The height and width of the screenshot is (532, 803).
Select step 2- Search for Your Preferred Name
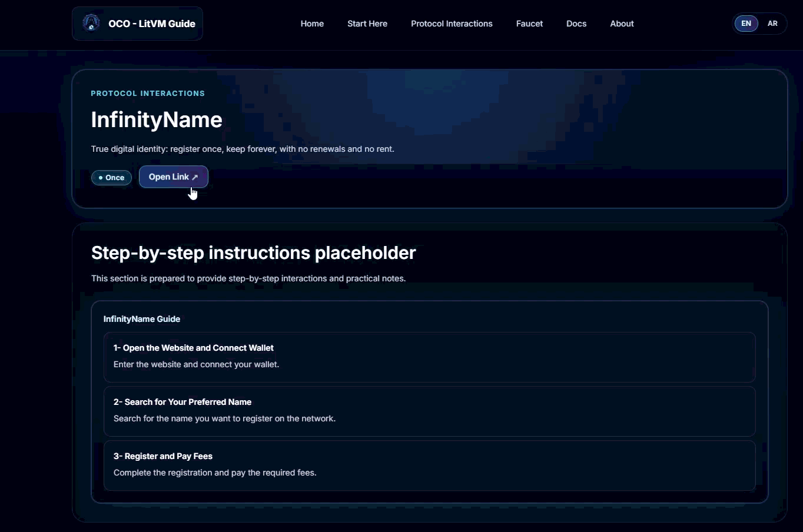pos(429,411)
